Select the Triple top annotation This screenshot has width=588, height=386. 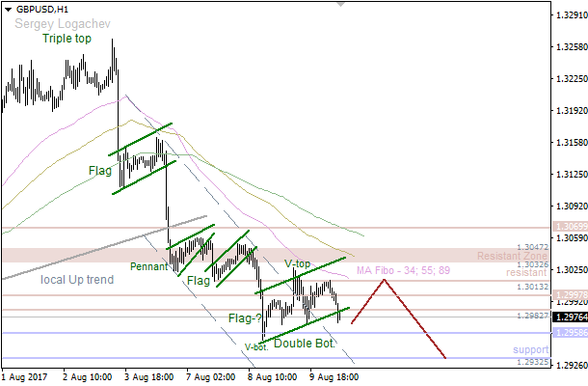coord(68,40)
